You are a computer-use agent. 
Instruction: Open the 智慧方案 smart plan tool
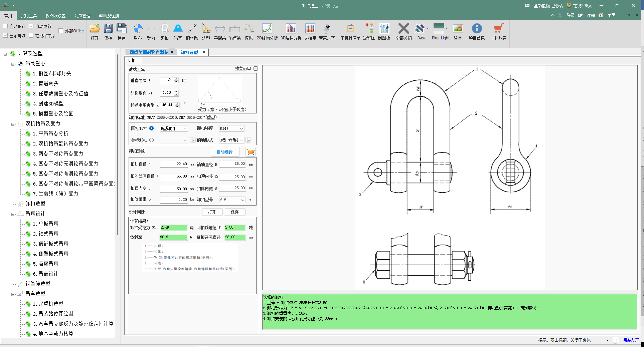click(327, 32)
